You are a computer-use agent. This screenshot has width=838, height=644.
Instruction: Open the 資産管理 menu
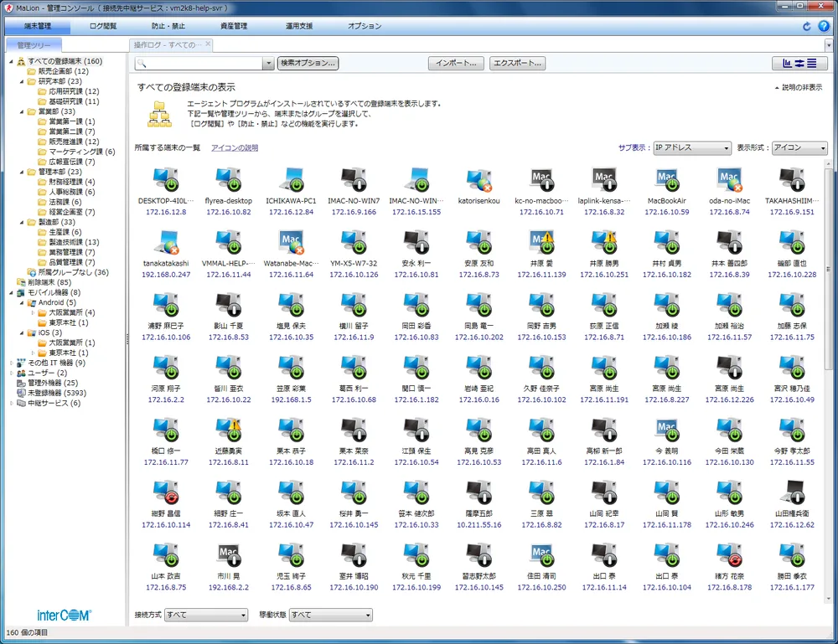pos(234,26)
